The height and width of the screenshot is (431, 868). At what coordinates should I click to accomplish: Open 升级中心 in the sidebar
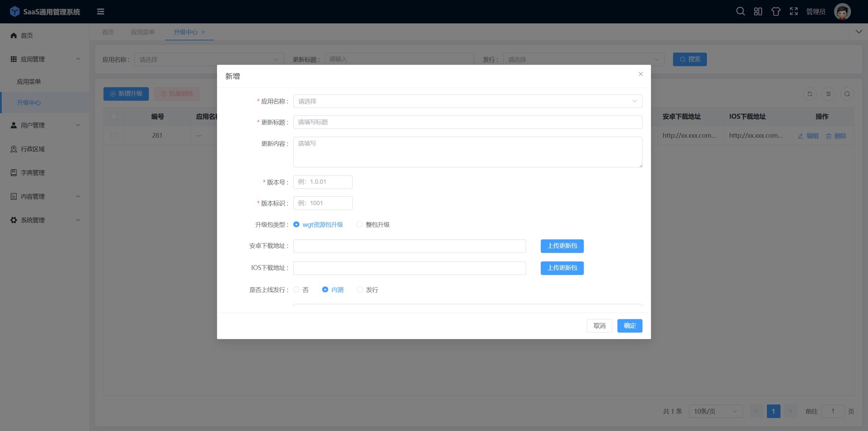(x=45, y=103)
